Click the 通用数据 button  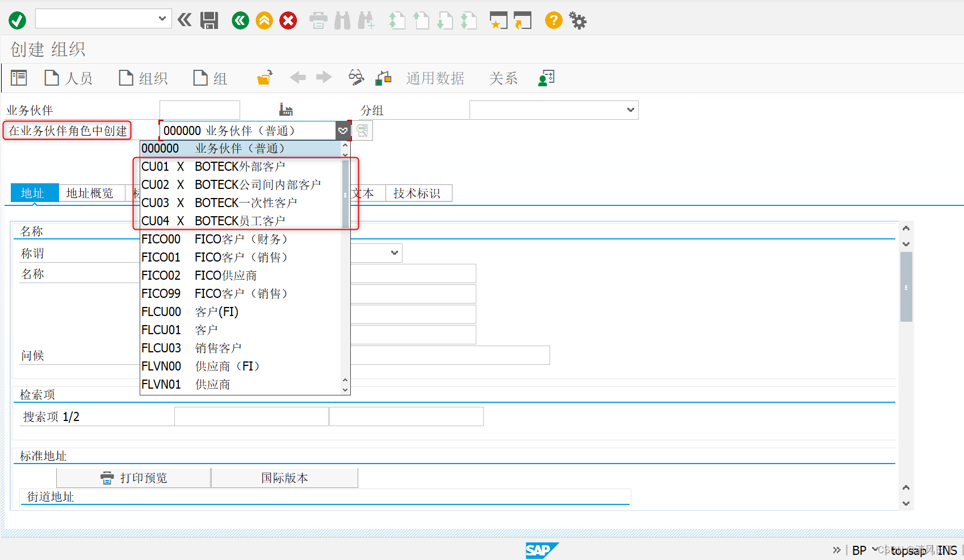pos(435,78)
